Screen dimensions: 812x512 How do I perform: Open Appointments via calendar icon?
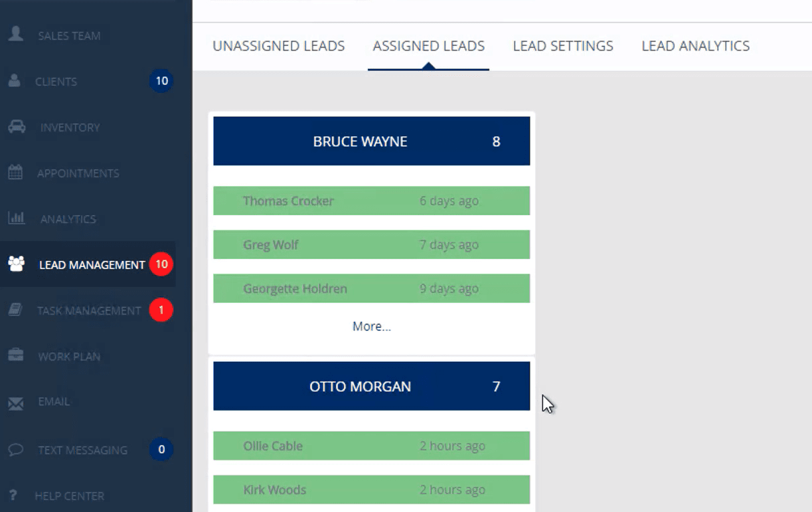tap(15, 173)
